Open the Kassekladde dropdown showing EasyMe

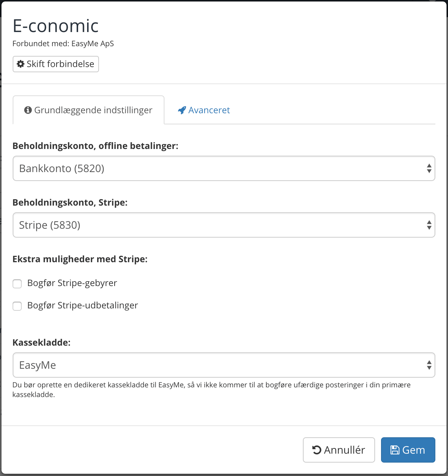click(223, 365)
